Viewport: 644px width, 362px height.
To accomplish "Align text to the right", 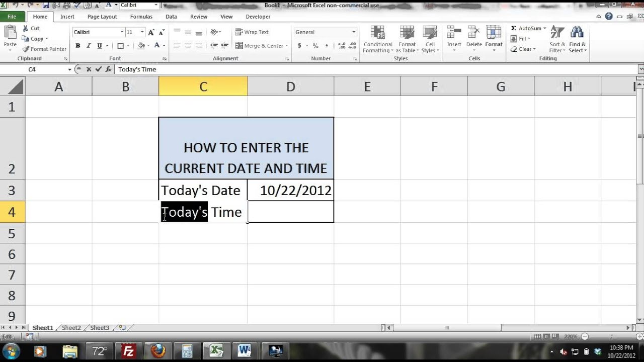I will point(199,45).
